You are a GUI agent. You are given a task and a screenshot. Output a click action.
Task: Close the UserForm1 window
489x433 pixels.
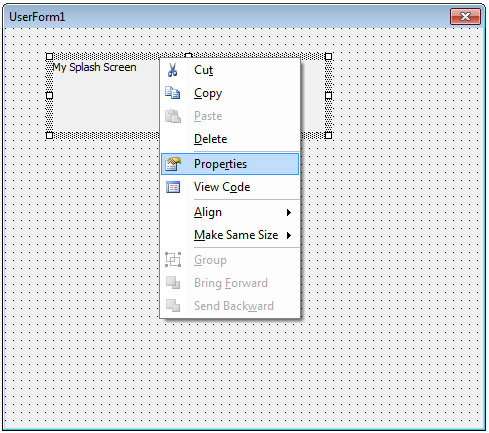click(465, 16)
